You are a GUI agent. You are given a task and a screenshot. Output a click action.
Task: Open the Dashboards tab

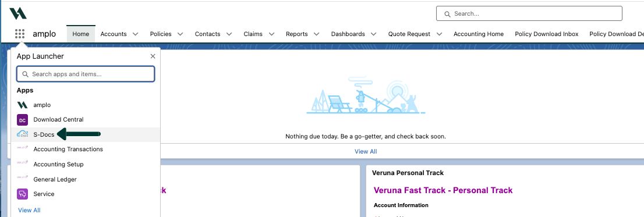click(348, 34)
